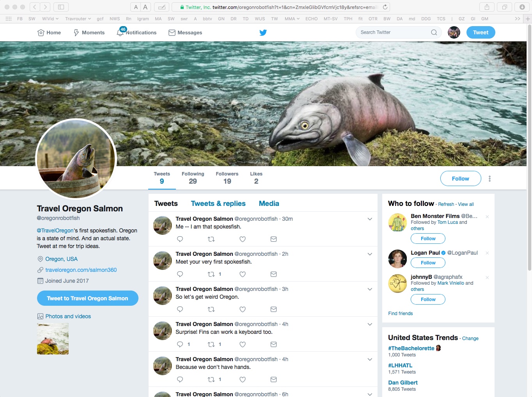Expand options for "Surprise! Fins" tweet
This screenshot has height=397, width=532.
point(370,324)
